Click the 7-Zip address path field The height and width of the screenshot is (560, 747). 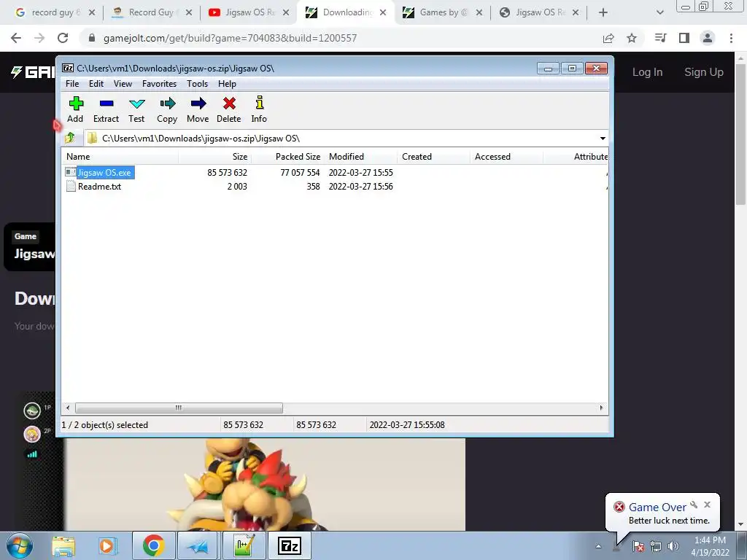click(x=347, y=138)
